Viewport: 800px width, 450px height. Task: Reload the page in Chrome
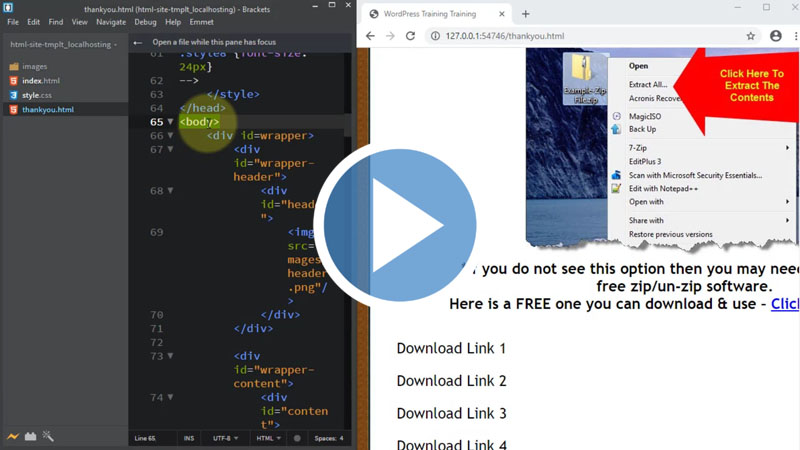[410, 36]
